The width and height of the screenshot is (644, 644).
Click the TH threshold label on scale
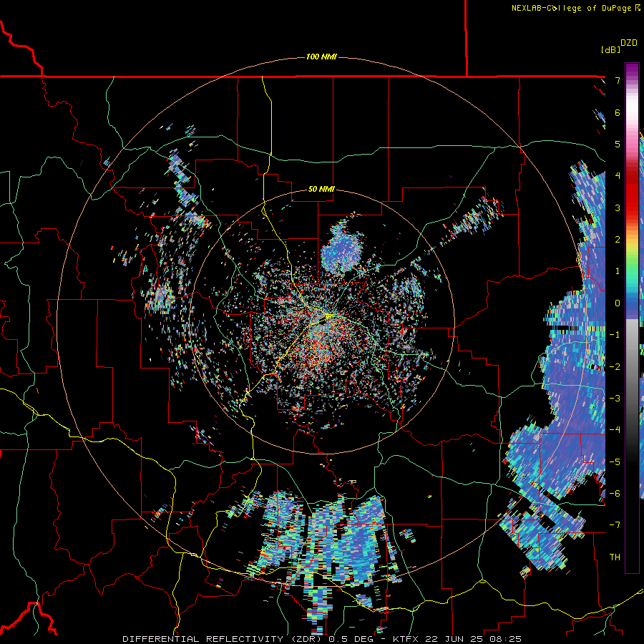[x=615, y=557]
